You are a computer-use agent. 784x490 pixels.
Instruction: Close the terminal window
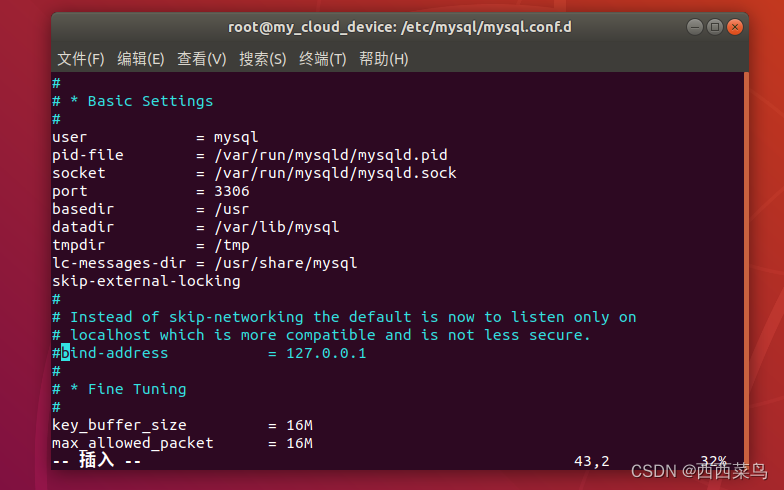(734, 27)
